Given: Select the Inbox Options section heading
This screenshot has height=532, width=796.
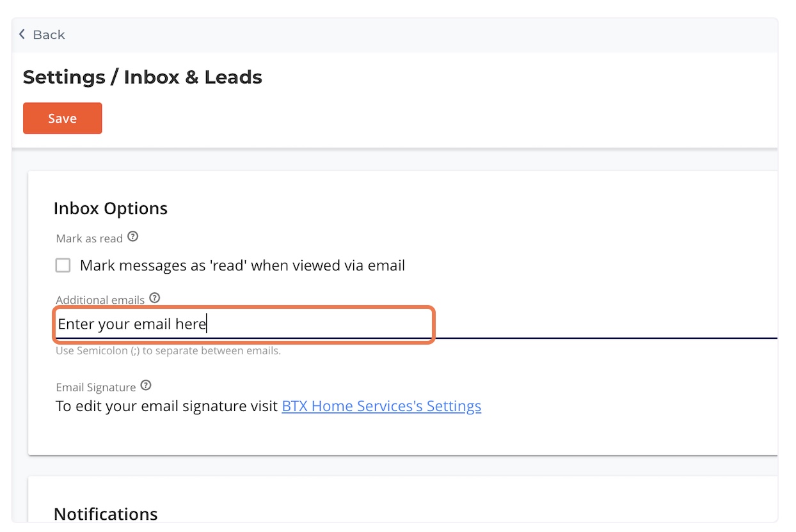Looking at the screenshot, I should [x=111, y=208].
